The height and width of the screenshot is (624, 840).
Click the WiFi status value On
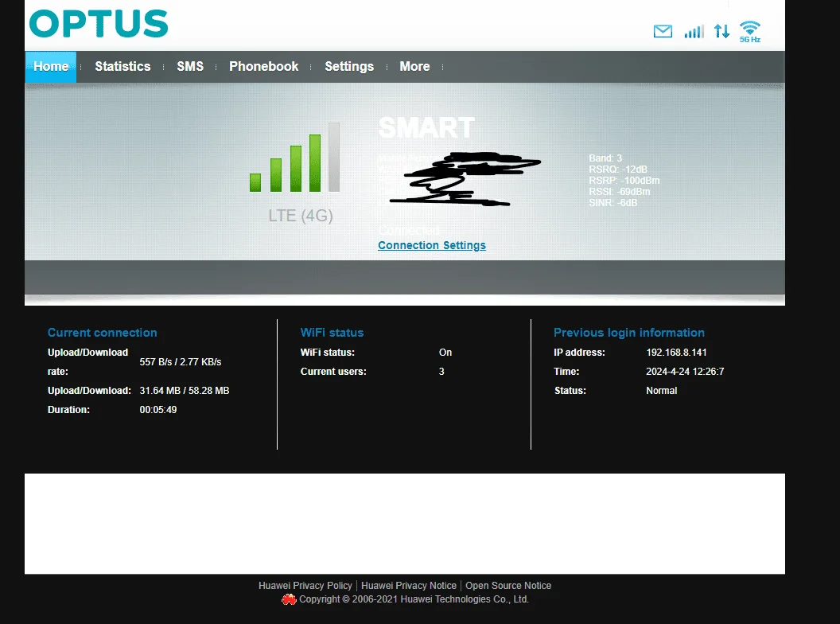[445, 353]
